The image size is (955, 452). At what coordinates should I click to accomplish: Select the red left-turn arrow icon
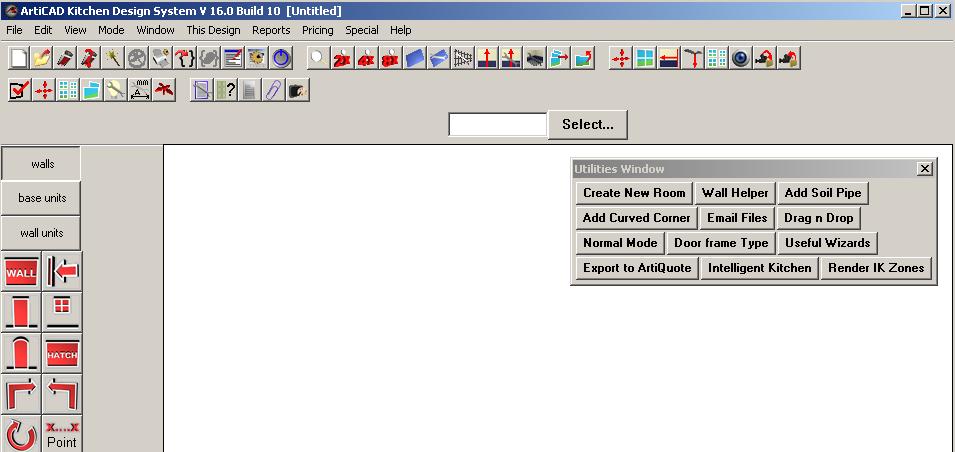tap(62, 395)
